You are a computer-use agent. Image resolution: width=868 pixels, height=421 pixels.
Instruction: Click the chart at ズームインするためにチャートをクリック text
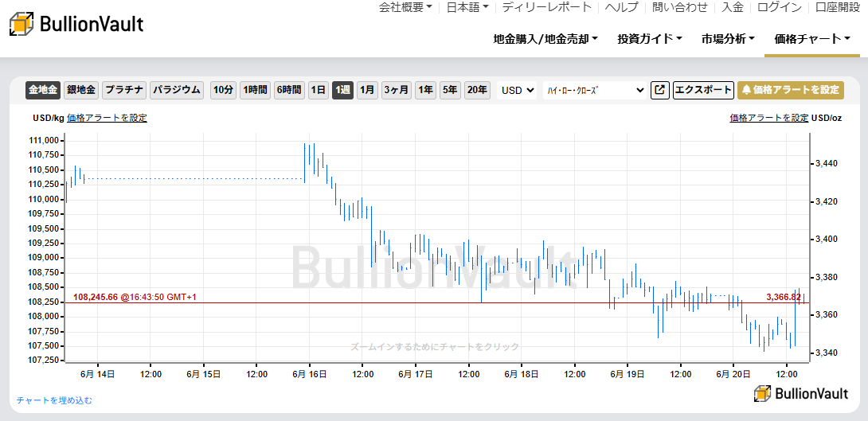435,347
